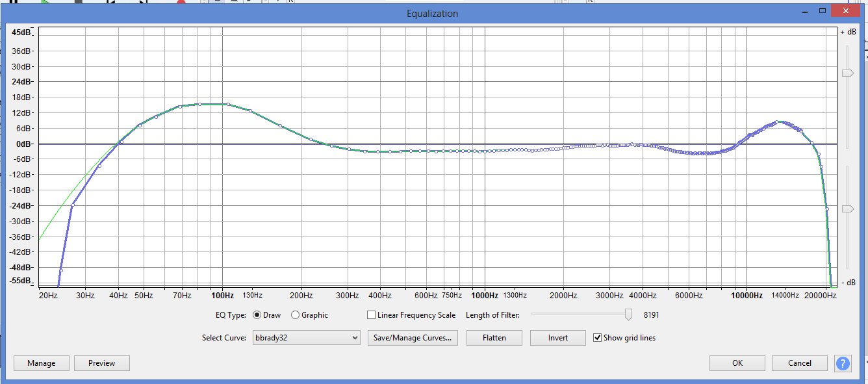Confirm with the OK button
Image resolution: width=868 pixels, height=384 pixels.
coord(737,363)
